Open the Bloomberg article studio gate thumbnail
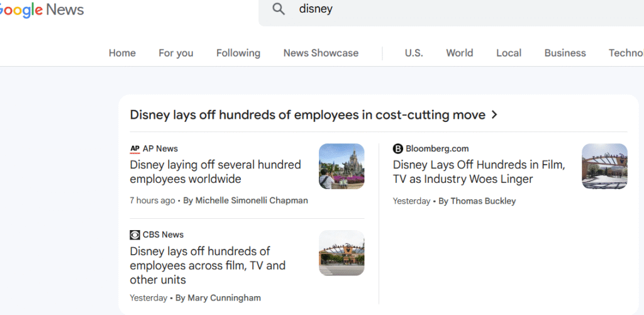 point(604,166)
